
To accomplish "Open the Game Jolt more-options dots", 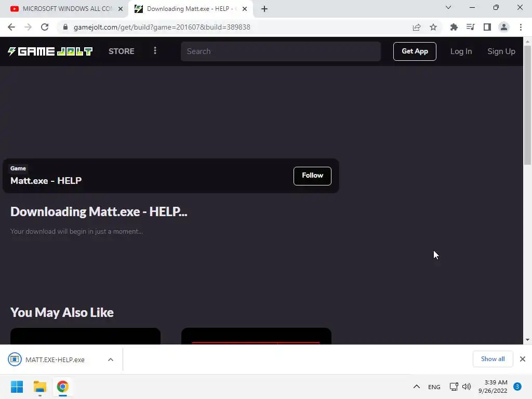I will click(x=155, y=50).
